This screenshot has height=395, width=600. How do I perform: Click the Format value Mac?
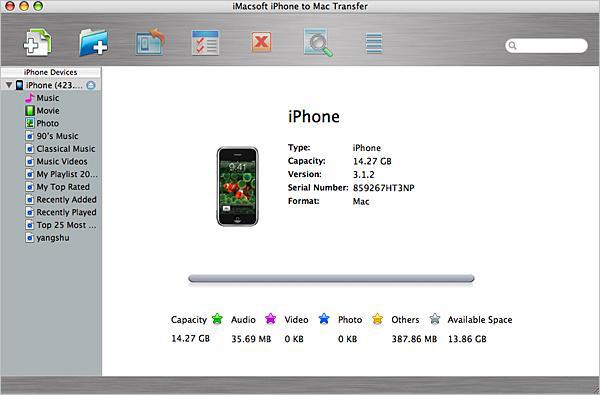pos(361,201)
